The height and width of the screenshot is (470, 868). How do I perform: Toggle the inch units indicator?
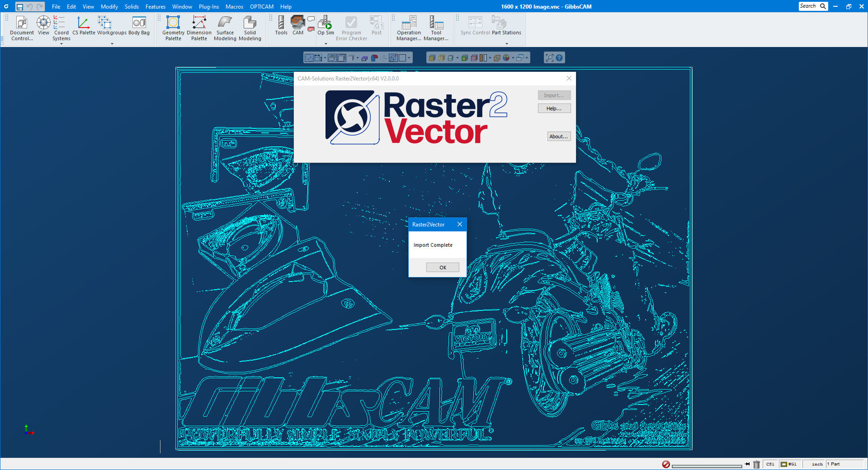coord(817,464)
